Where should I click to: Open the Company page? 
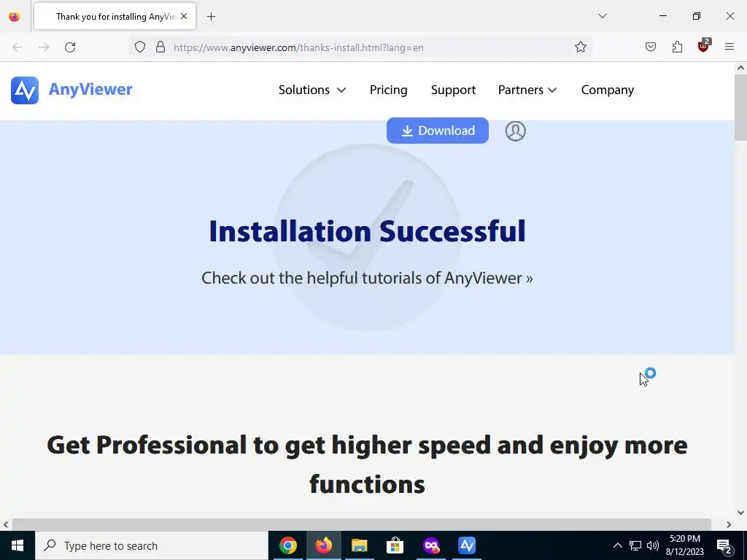(x=608, y=90)
